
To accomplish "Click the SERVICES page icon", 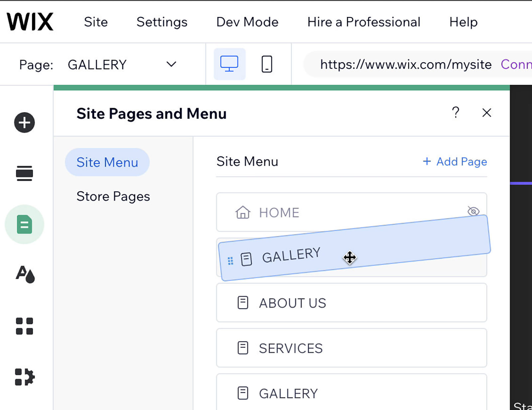I will coord(243,348).
